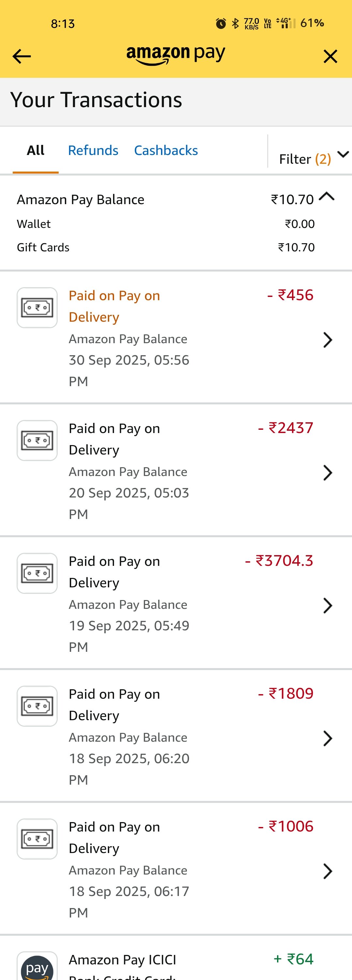This screenshot has height=980, width=352.
Task: Open details chevron for 30 Sep payment
Action: pos(327,340)
